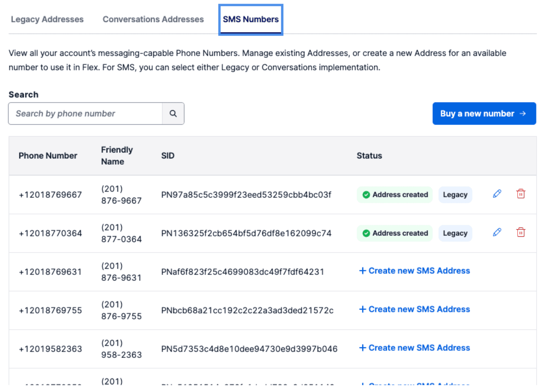The width and height of the screenshot is (545, 392).
Task: Create new SMS Address for +12019582363
Action: point(414,348)
